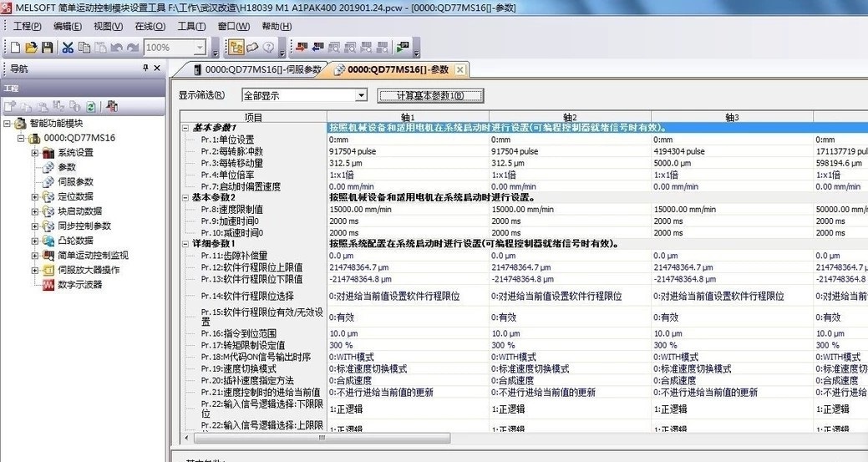Click the Copy icon in the main toolbar

84,48
